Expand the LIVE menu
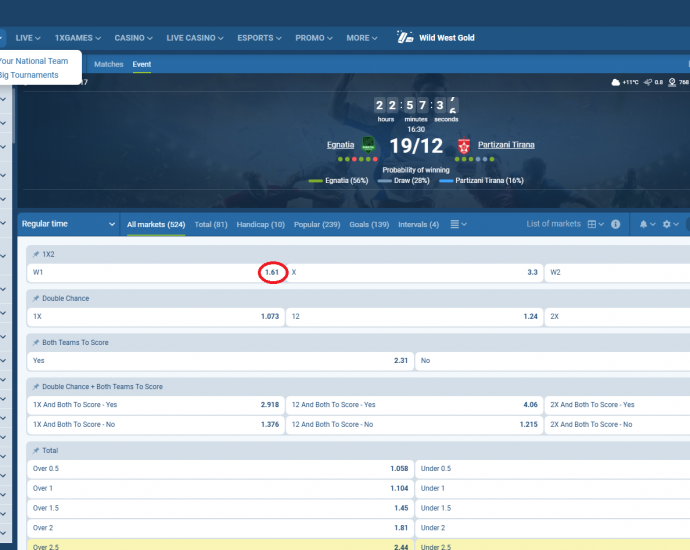 [x=28, y=38]
